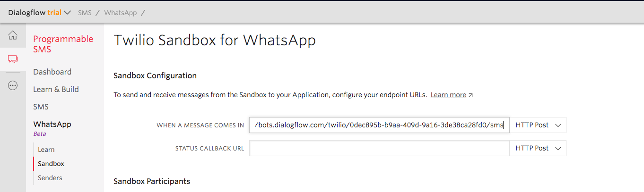Viewport: 644px width, 192px height.
Task: Open Dashboard in the sidebar
Action: pyautogui.click(x=52, y=72)
